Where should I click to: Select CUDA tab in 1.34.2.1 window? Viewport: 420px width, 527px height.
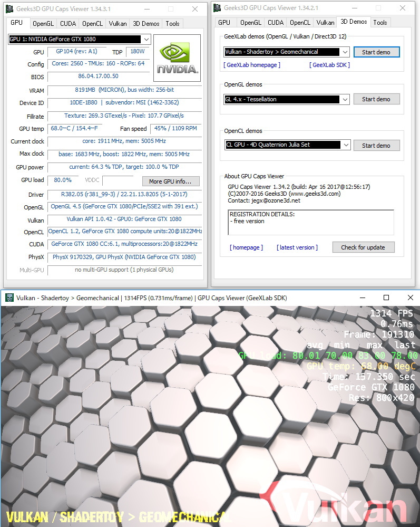click(275, 23)
